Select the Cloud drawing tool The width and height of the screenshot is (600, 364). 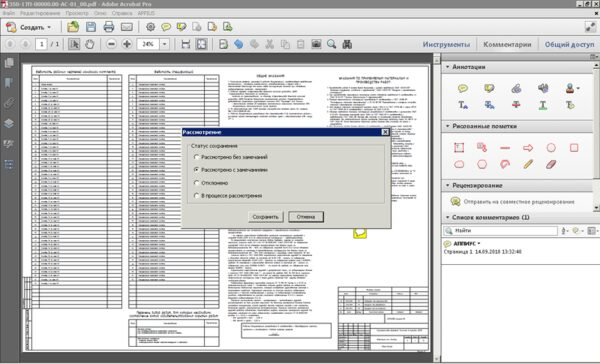click(x=459, y=165)
